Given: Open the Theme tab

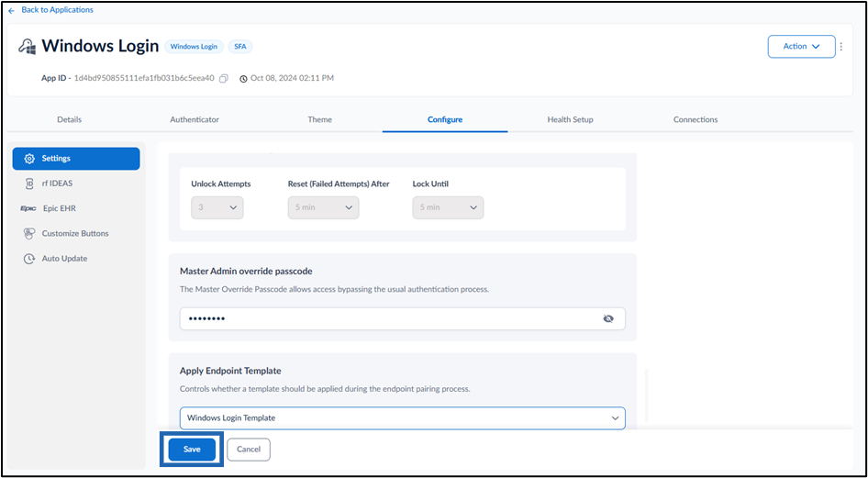Looking at the screenshot, I should pyautogui.click(x=320, y=119).
